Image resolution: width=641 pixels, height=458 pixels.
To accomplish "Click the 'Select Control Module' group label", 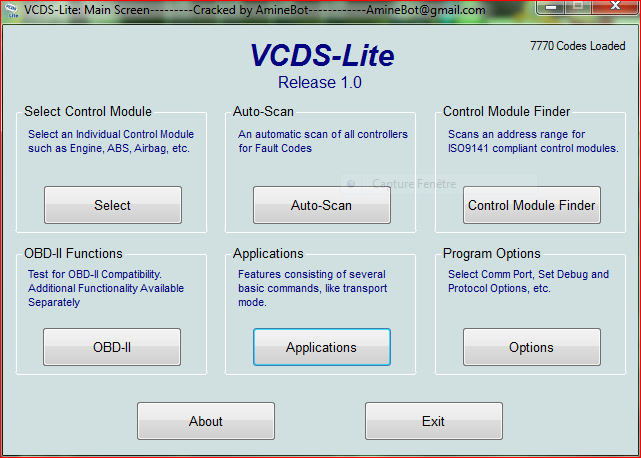I will point(88,111).
